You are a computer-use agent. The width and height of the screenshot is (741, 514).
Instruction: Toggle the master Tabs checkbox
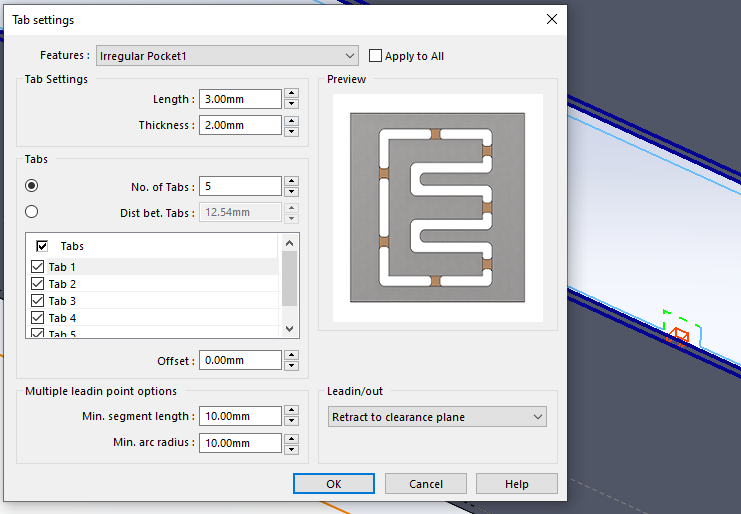[42, 246]
